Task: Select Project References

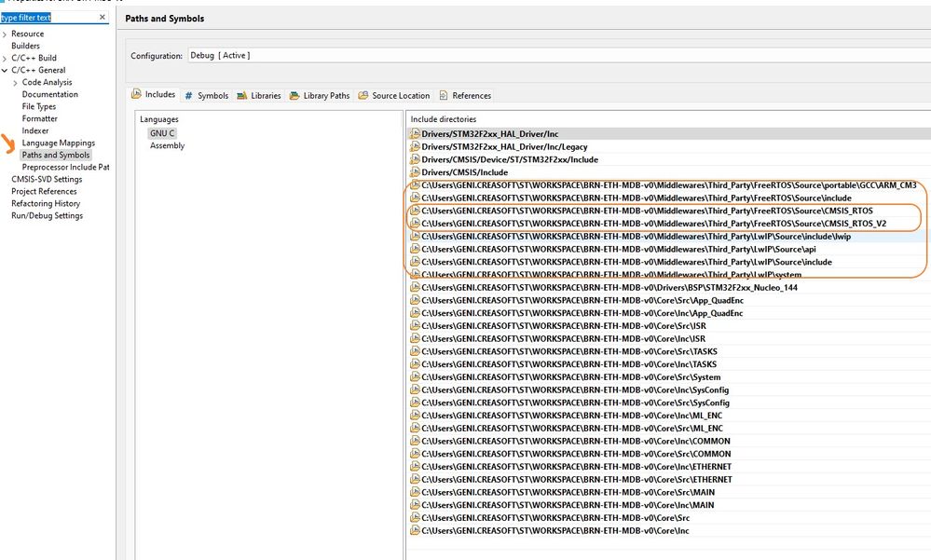Action: 44,191
